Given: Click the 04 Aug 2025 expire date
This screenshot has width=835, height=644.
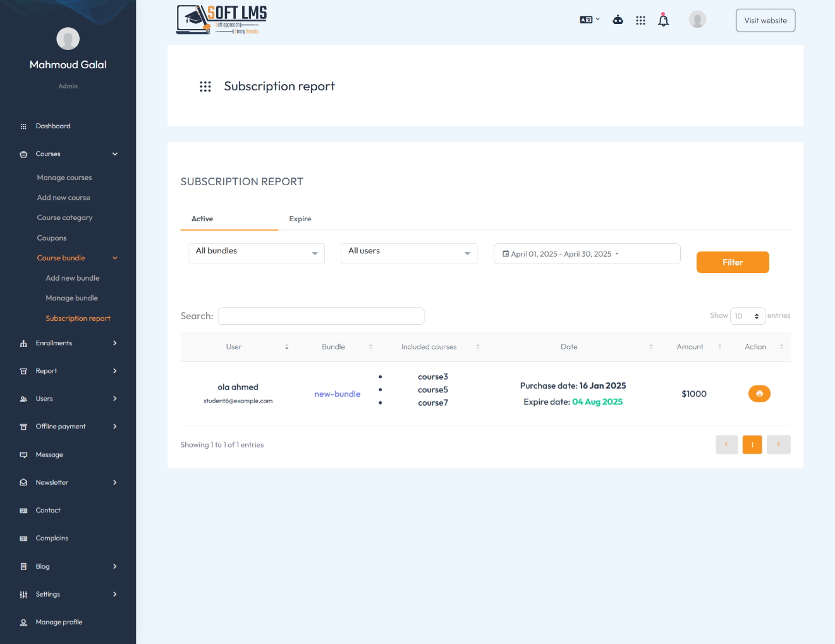Looking at the screenshot, I should 597,402.
